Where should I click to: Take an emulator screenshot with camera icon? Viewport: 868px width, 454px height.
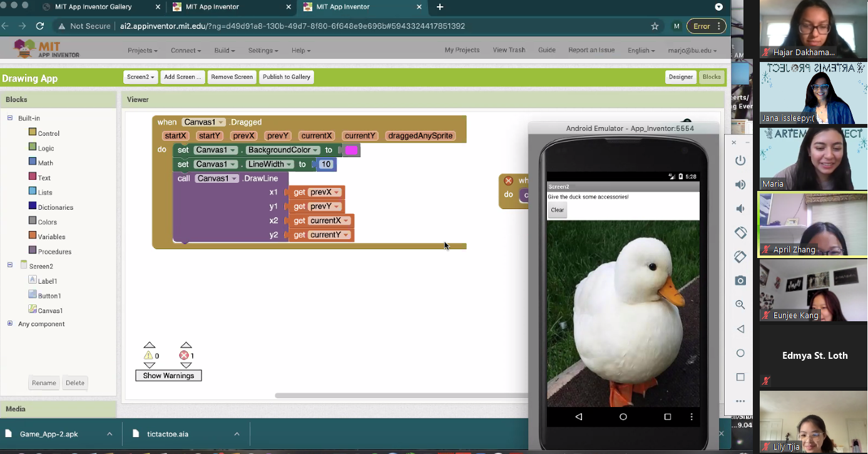740,281
